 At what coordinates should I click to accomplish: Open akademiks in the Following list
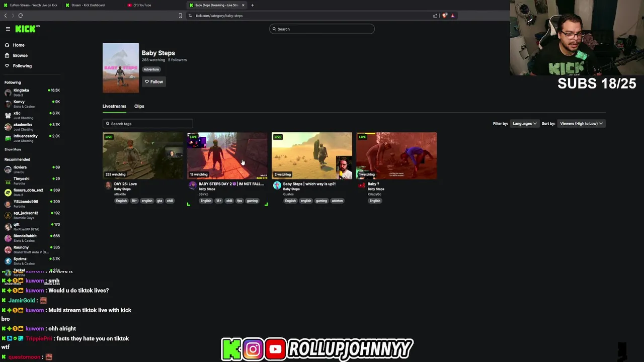32,127
